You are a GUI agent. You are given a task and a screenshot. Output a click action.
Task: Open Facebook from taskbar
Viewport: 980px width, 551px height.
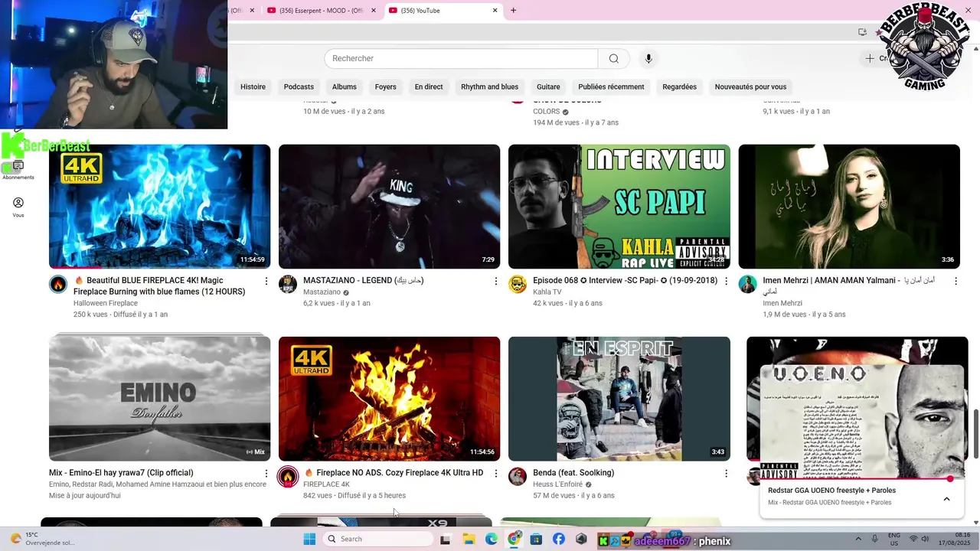[559, 539]
